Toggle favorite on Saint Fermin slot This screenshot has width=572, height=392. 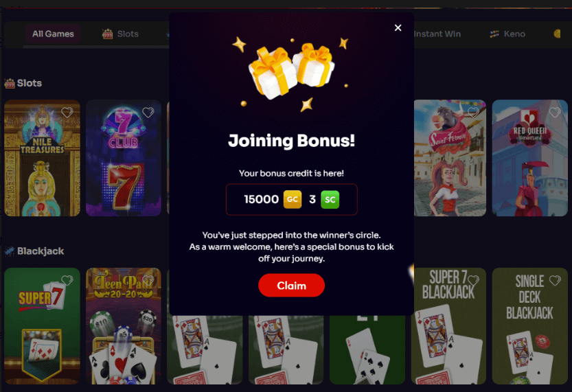[x=473, y=113]
